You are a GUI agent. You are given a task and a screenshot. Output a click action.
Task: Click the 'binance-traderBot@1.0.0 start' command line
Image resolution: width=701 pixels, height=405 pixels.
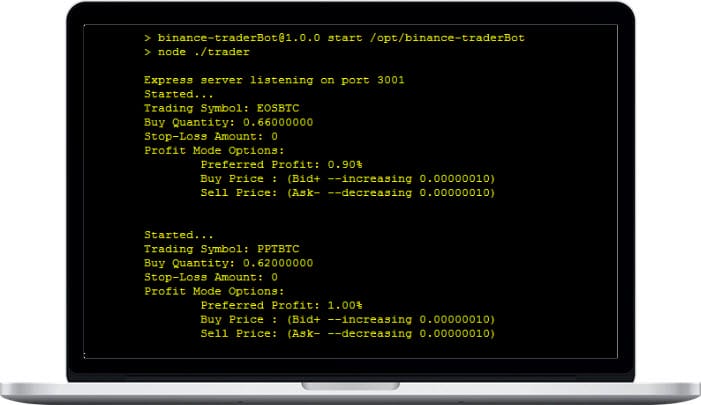(334, 38)
